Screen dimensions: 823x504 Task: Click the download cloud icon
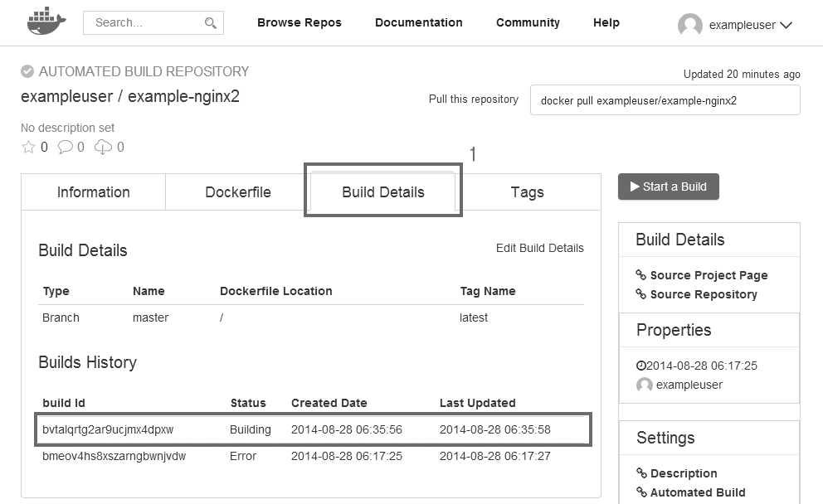click(x=104, y=148)
